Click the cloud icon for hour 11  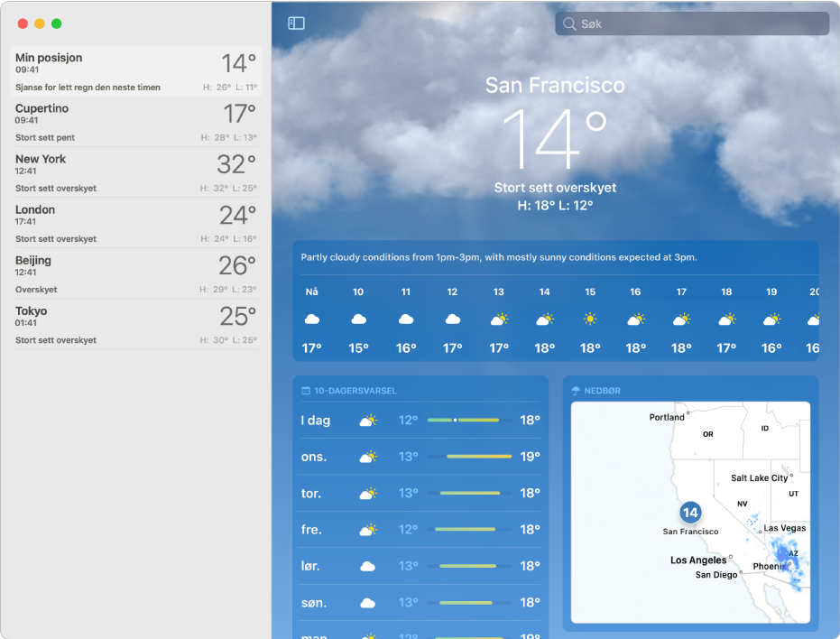coord(405,319)
